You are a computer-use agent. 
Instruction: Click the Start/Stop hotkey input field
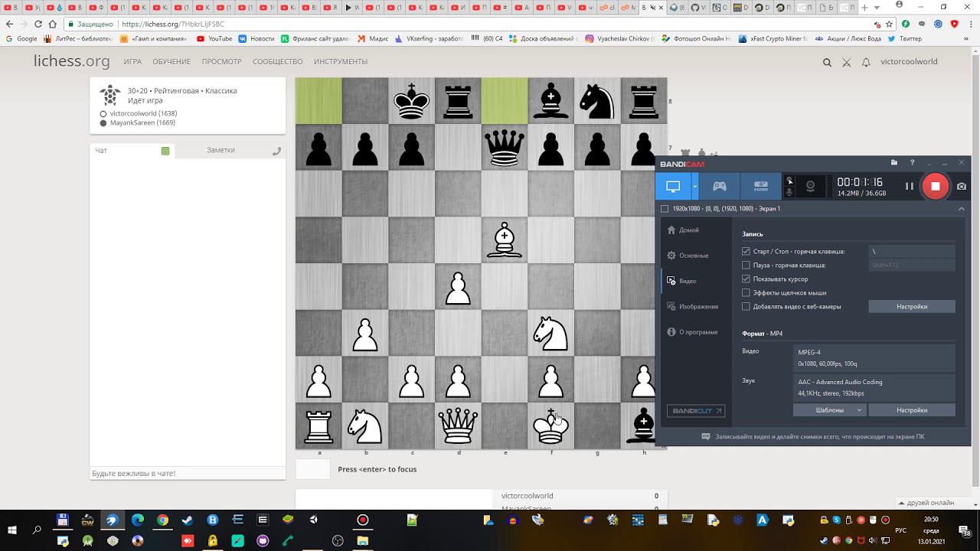click(912, 251)
